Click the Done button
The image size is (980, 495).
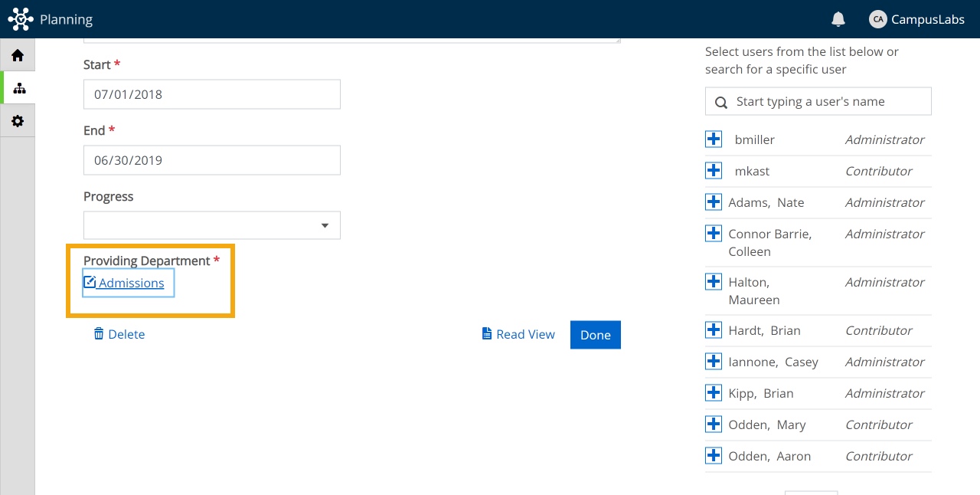pyautogui.click(x=596, y=335)
